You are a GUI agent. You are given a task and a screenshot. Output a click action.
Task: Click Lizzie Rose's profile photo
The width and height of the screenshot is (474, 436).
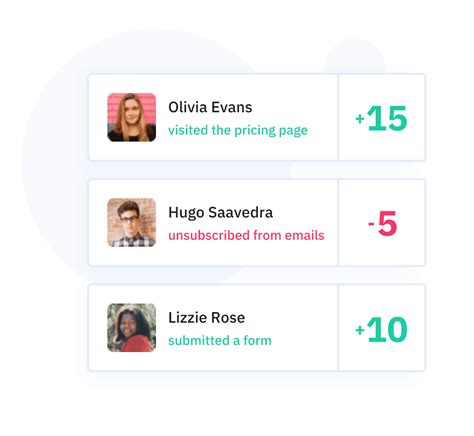[132, 327]
